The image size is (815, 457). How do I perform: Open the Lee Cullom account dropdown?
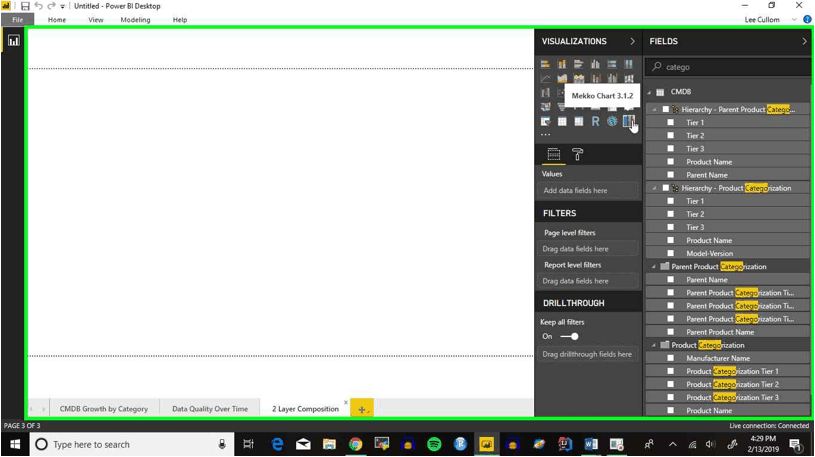[794, 20]
